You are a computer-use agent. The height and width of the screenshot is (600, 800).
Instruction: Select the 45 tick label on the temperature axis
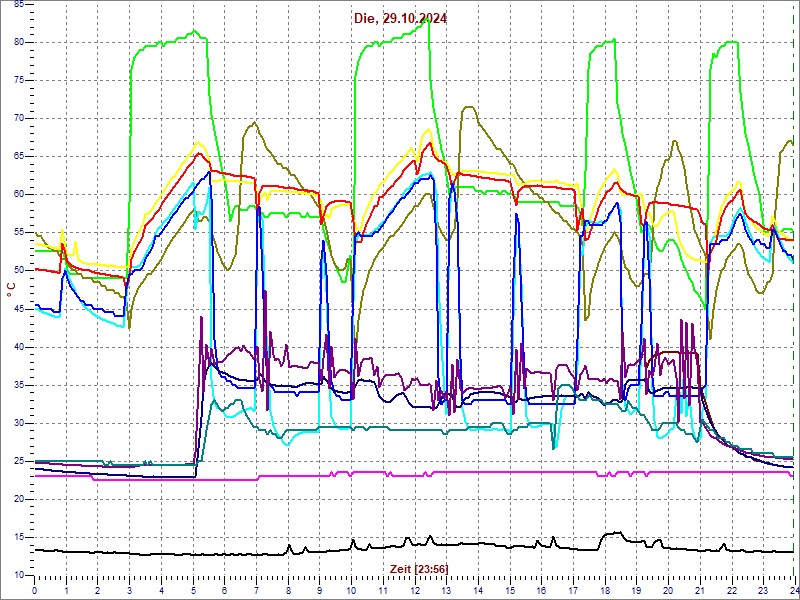(x=18, y=309)
